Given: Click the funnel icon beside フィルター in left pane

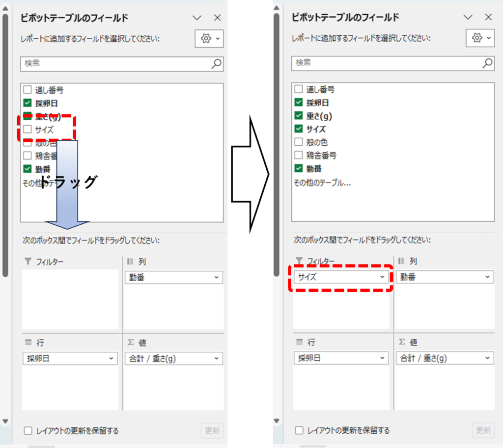Looking at the screenshot, I should tap(28, 262).
